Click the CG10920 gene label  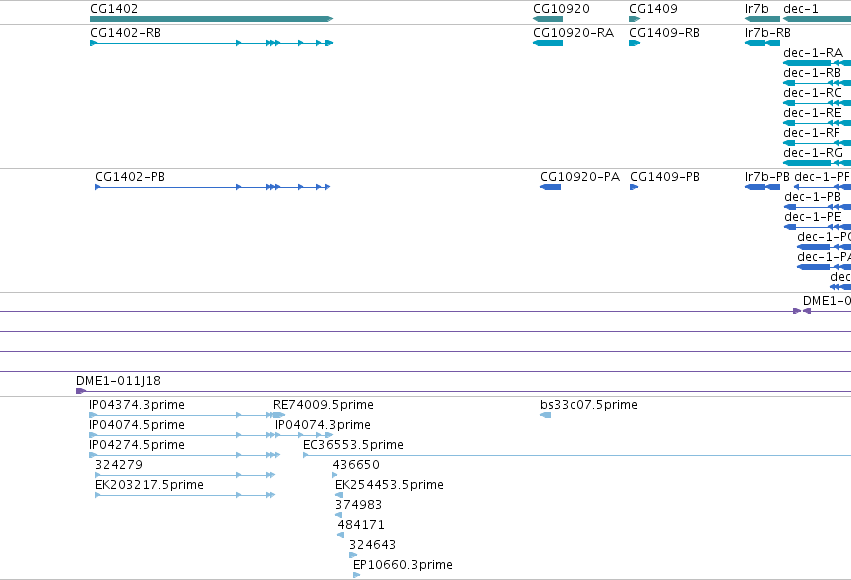click(561, 9)
